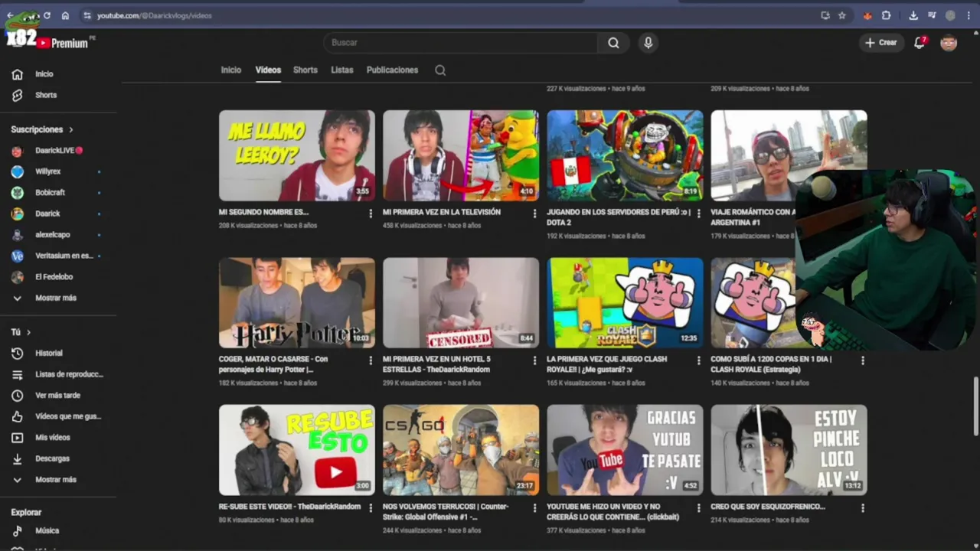This screenshot has height=551, width=980.
Task: Expand the Tú section arrow
Action: [28, 332]
